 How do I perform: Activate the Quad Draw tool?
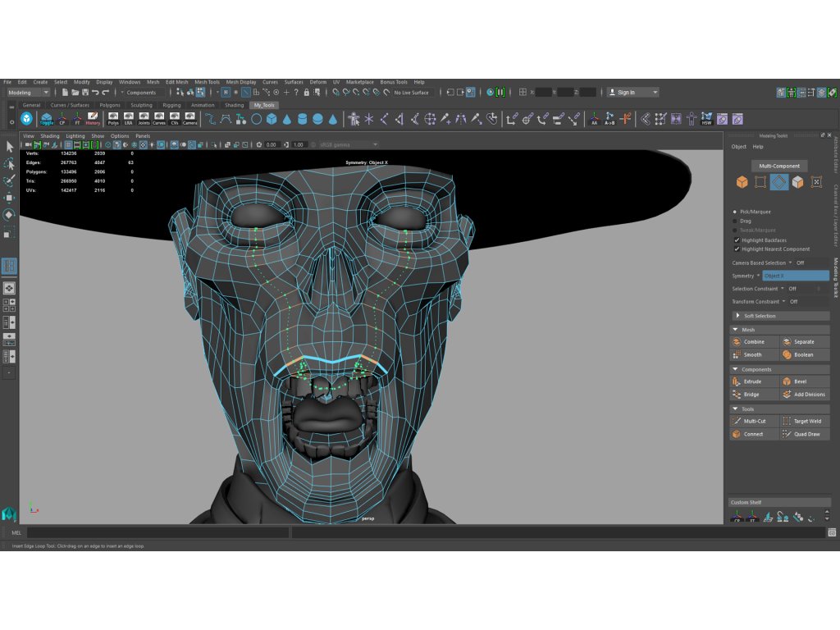[x=806, y=434]
